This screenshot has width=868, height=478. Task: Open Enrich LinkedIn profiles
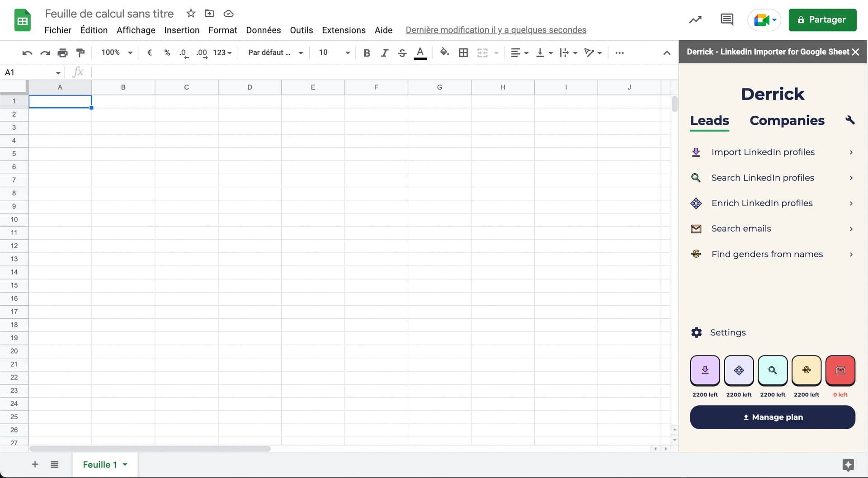tap(773, 203)
